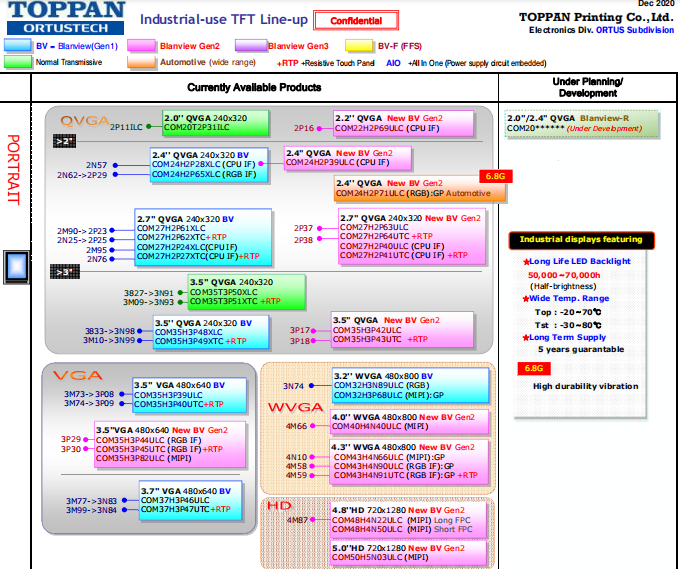Click the COM20****** Under Development entry
Image resolution: width=680 pixels, height=569 pixels.
(574, 128)
